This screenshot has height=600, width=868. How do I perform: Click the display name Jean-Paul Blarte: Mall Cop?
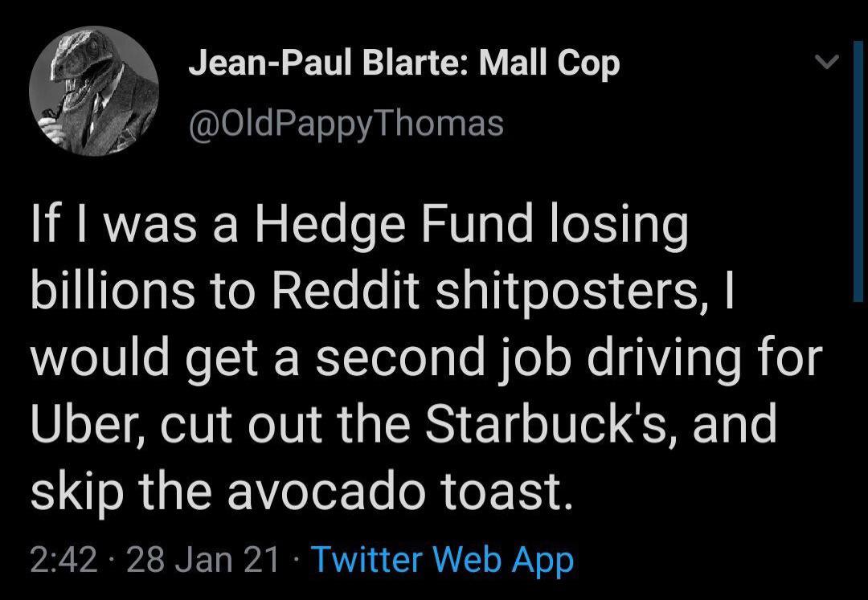point(403,64)
